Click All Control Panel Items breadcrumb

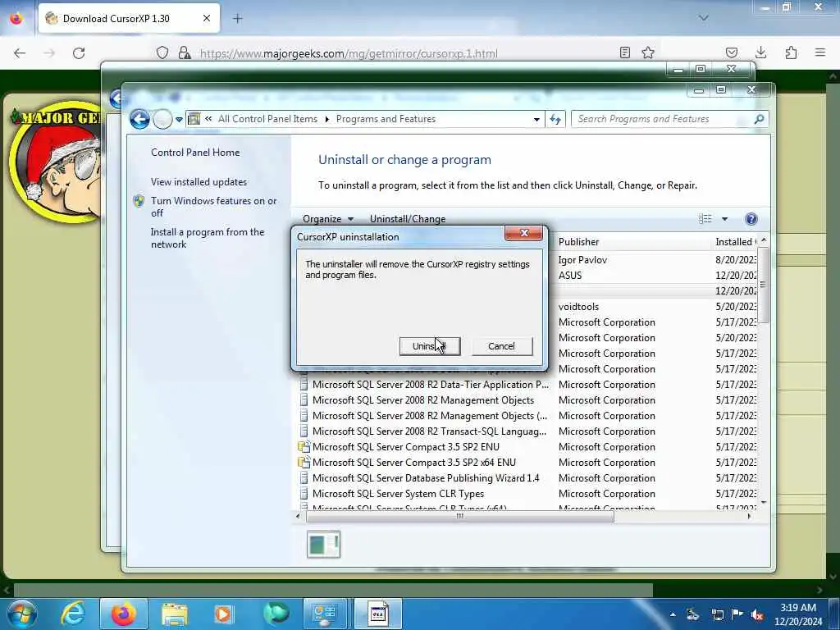tap(267, 119)
